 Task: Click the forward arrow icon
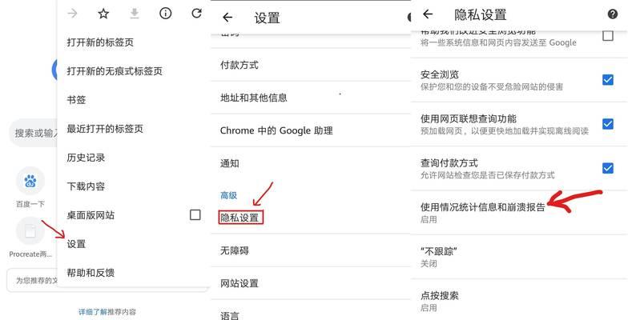72,14
